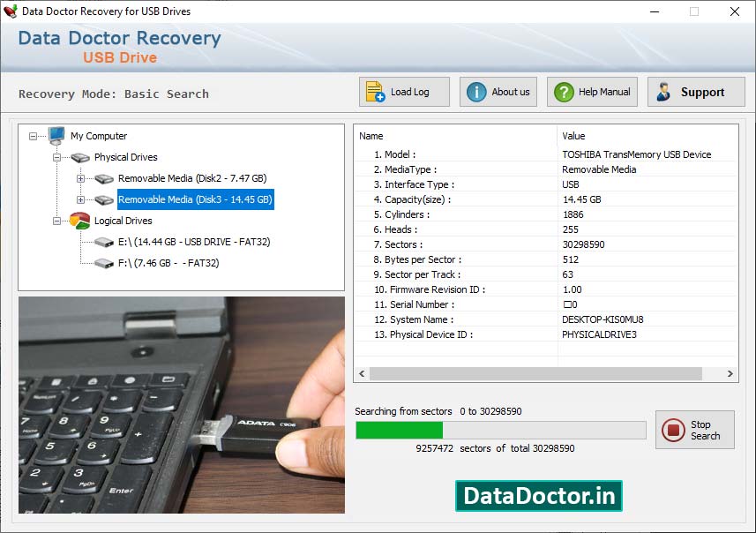The height and width of the screenshot is (533, 756).
Task: Click the Stop Search button
Action: tap(694, 430)
